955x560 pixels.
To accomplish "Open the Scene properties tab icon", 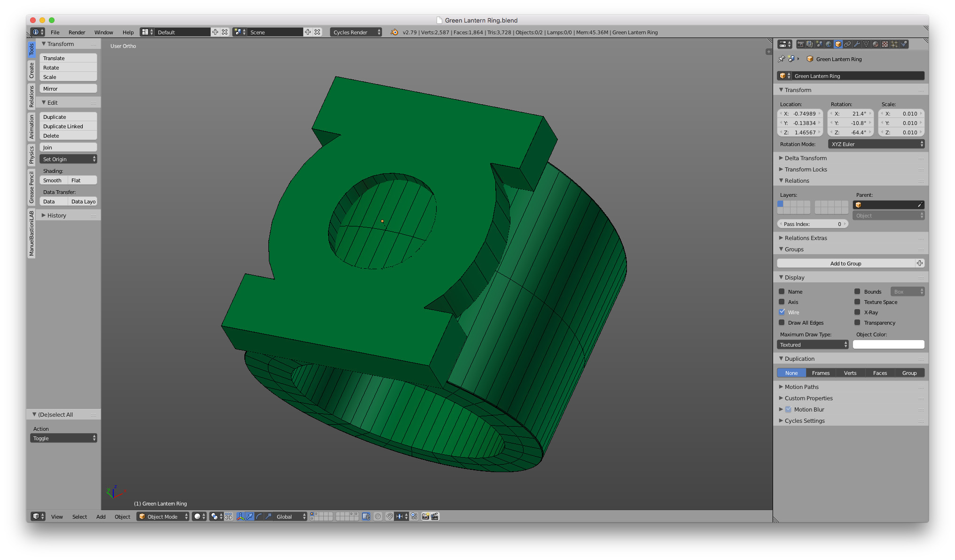I will [x=819, y=44].
